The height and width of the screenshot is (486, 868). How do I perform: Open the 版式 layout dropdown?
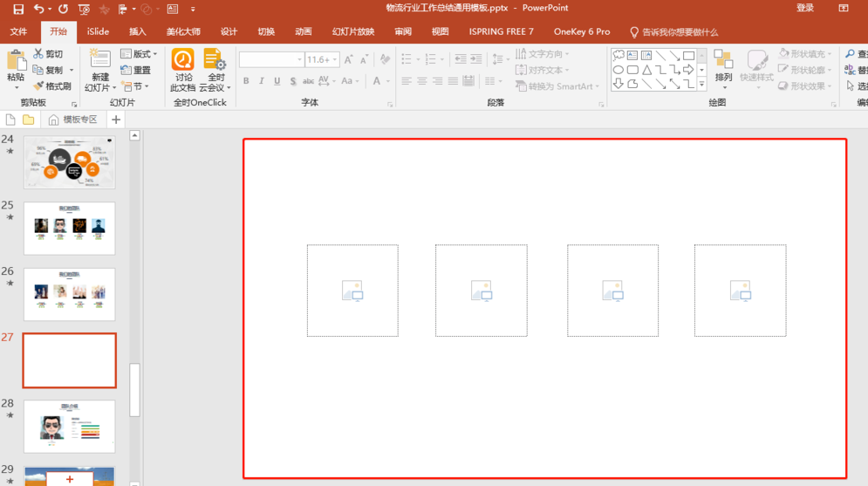(x=140, y=54)
